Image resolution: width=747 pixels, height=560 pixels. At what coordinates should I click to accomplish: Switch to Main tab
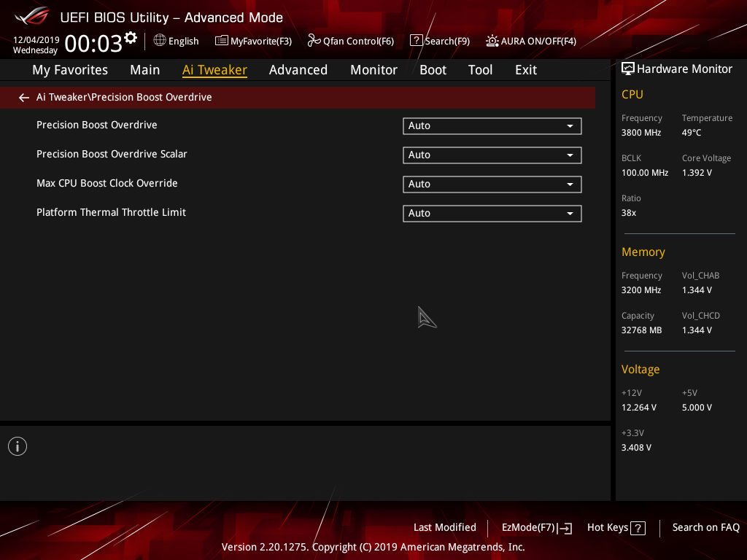pos(145,70)
